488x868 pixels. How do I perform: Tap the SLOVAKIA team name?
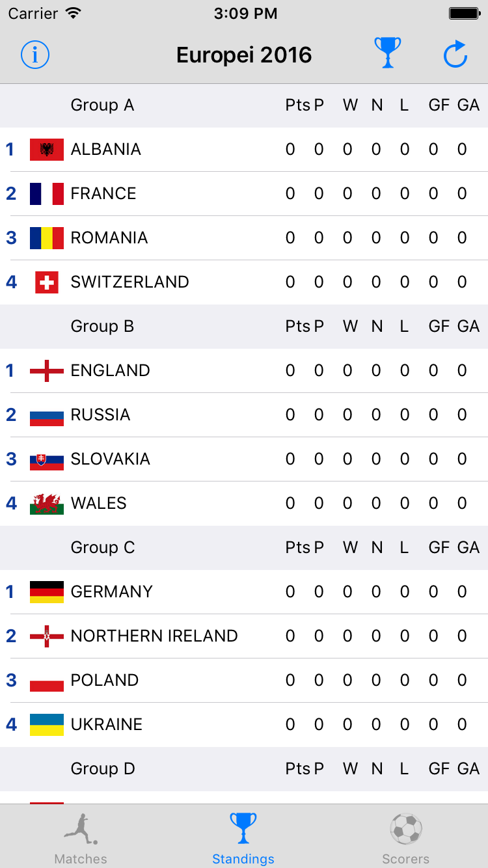[111, 459]
